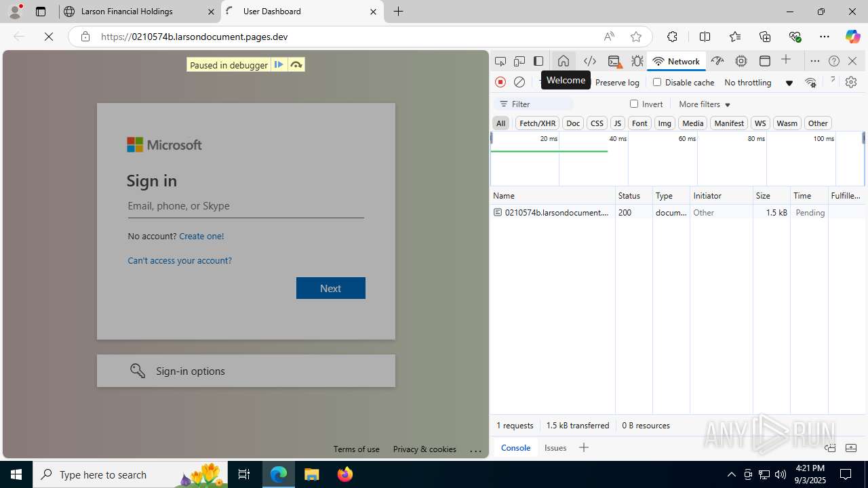Resume script execution in debugger overlay
868x488 pixels.
(279, 65)
